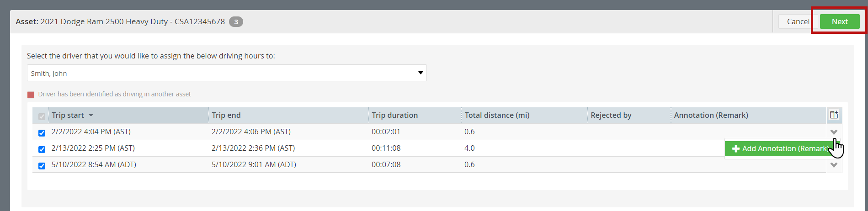Screen dimensions: 868x211
Task: Click the trip start text 2/13/2022 2:25 PM (AST)
Action: [x=93, y=148]
